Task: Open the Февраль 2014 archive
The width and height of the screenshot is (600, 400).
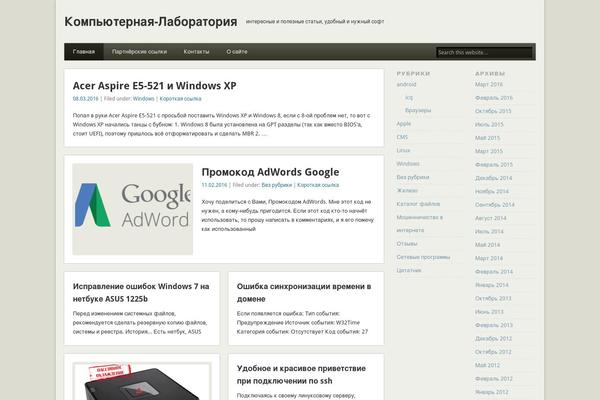Action: tap(494, 272)
